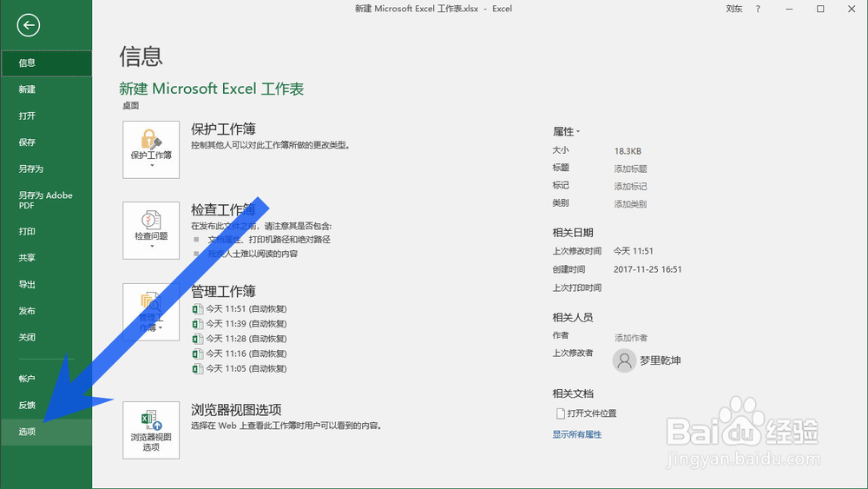This screenshot has height=489, width=868.
Task: Click the 添加标题 field
Action: tap(630, 169)
